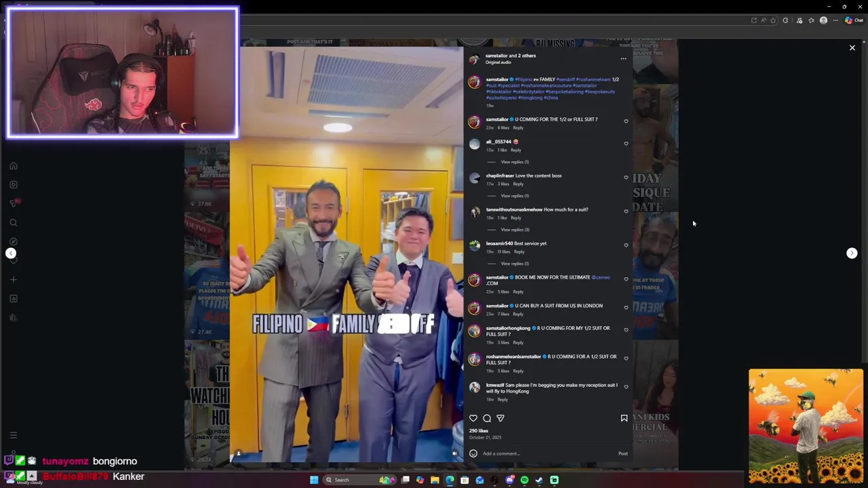
Task: Like the 'U CAN BUY A SUIT' comment
Action: tap(626, 308)
